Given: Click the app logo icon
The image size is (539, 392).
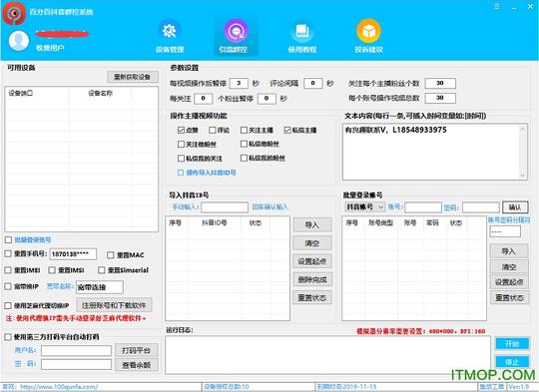Looking at the screenshot, I should click(x=14, y=13).
